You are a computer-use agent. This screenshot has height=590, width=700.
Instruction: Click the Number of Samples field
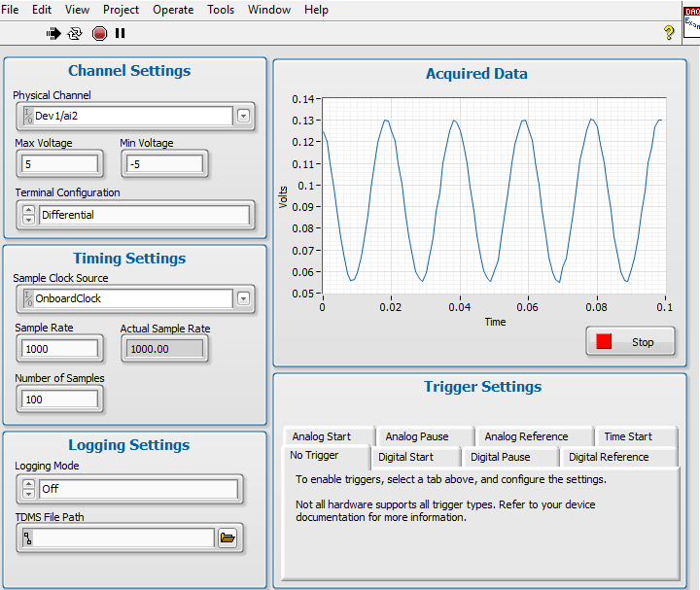[x=59, y=399]
